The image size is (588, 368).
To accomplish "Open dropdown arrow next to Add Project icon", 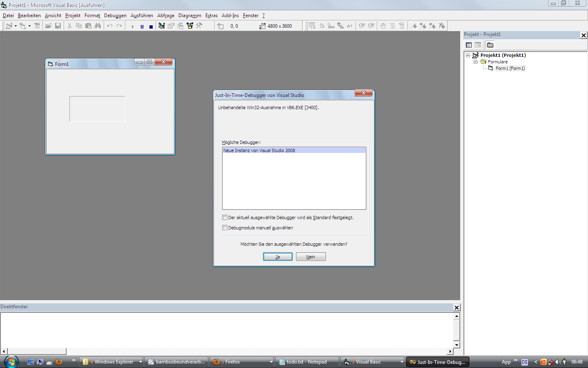I will point(16,26).
